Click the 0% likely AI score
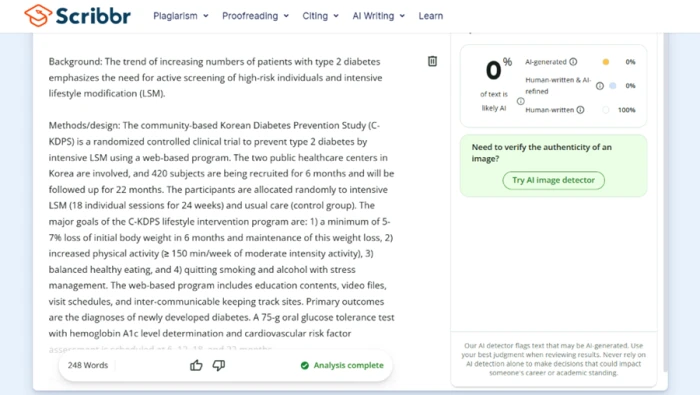The width and height of the screenshot is (700, 395). point(499,70)
